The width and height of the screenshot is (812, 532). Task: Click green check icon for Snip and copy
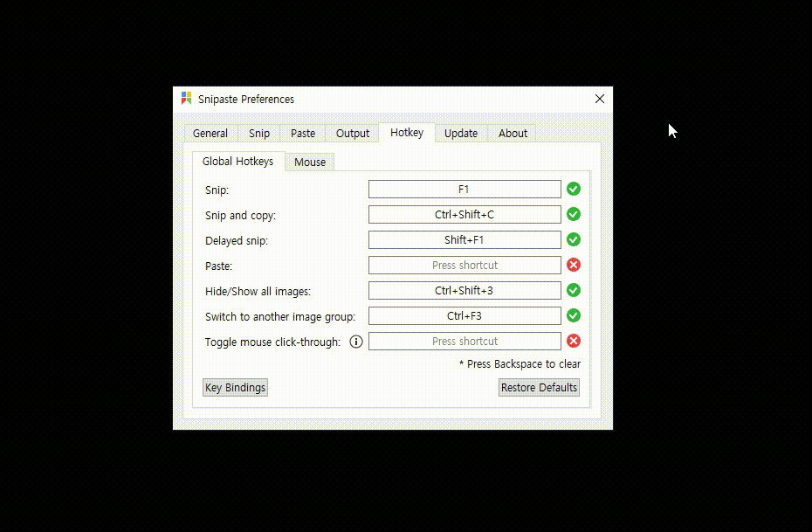(574, 214)
